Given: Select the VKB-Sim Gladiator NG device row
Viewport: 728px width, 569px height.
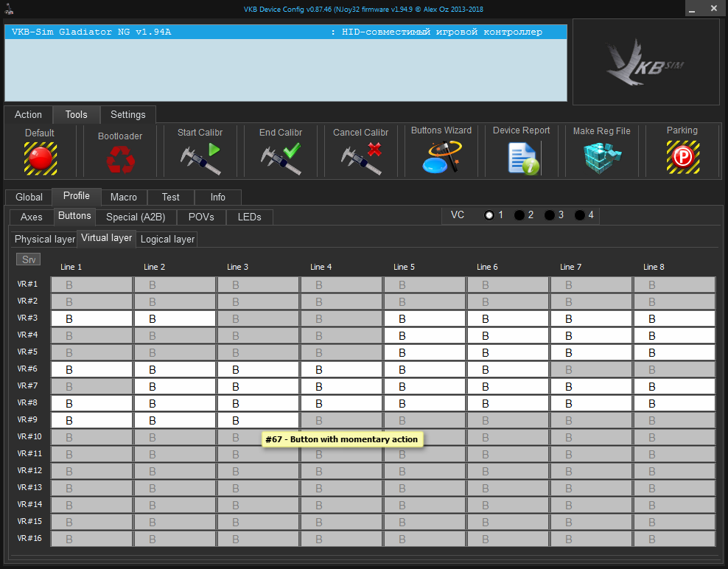Looking at the screenshot, I should click(x=286, y=32).
